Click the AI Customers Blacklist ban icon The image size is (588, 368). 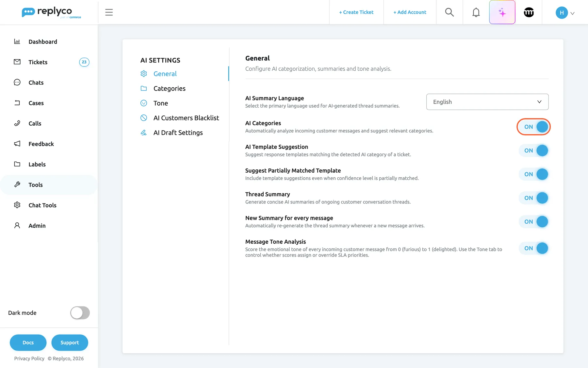click(x=144, y=118)
